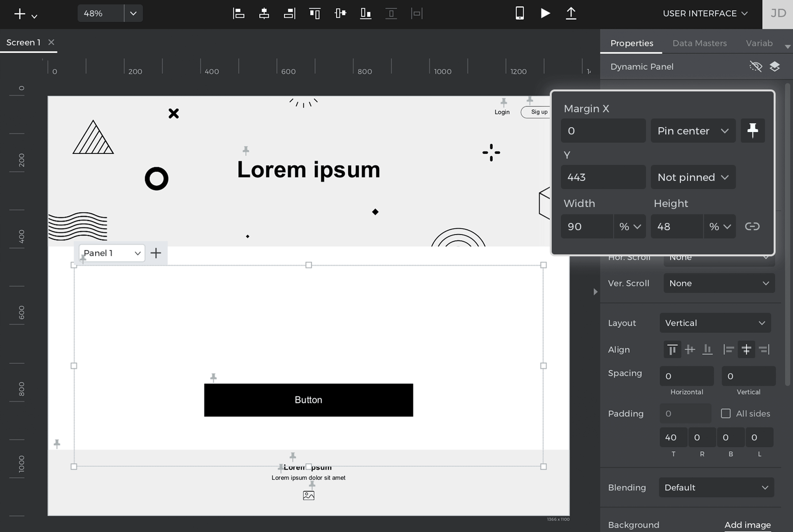Click the black Button on canvas
Viewport: 793px width, 532px height.
click(308, 400)
